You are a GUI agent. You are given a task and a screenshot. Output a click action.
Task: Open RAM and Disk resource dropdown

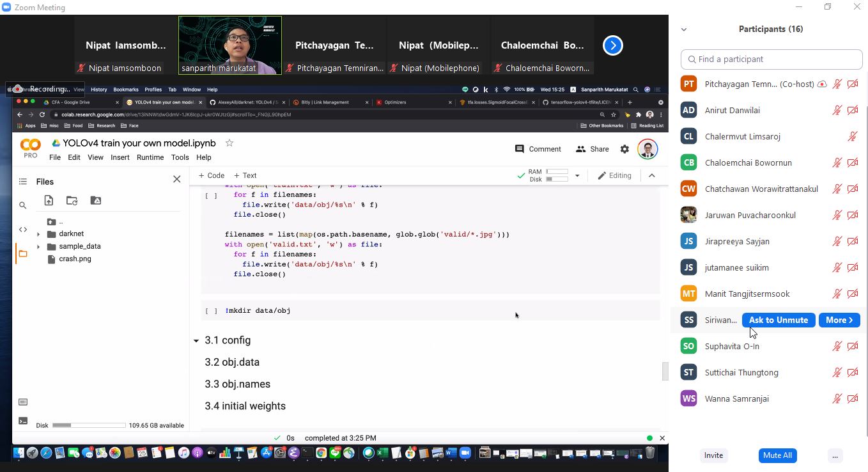point(577,175)
